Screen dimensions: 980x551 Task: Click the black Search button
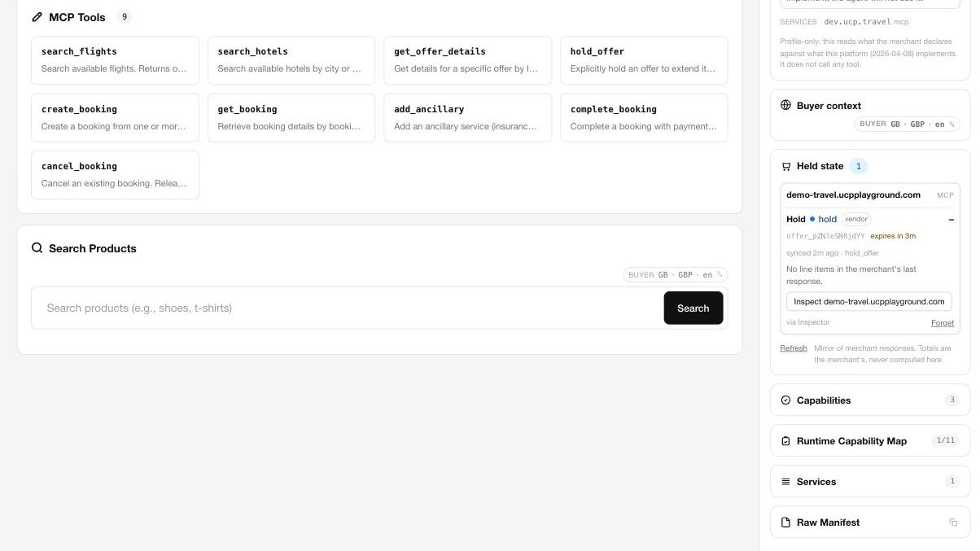693,308
